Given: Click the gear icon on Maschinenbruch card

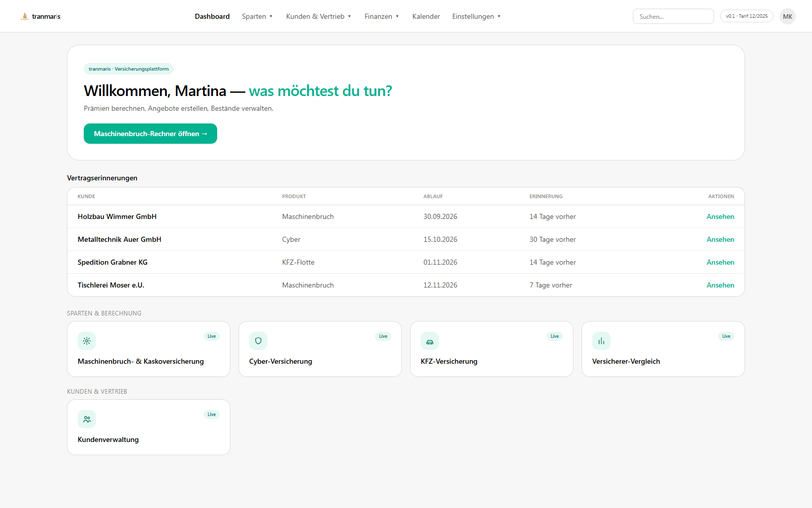Looking at the screenshot, I should click(x=87, y=341).
